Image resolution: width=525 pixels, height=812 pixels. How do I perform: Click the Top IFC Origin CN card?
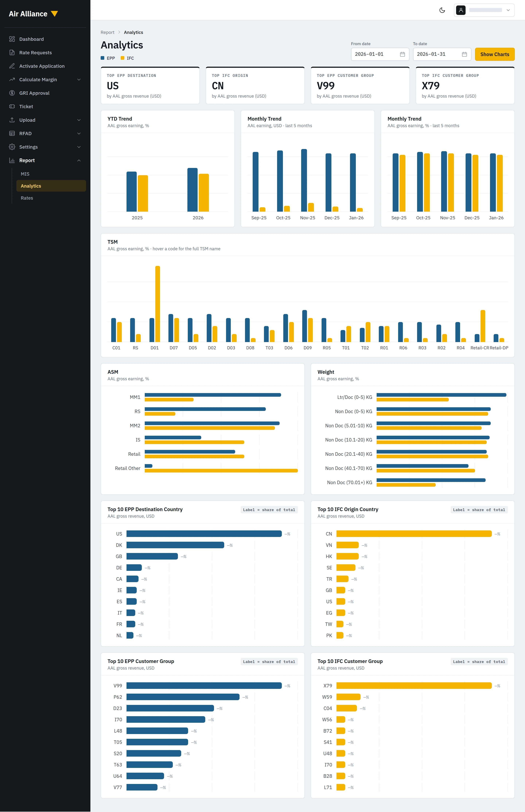click(255, 85)
